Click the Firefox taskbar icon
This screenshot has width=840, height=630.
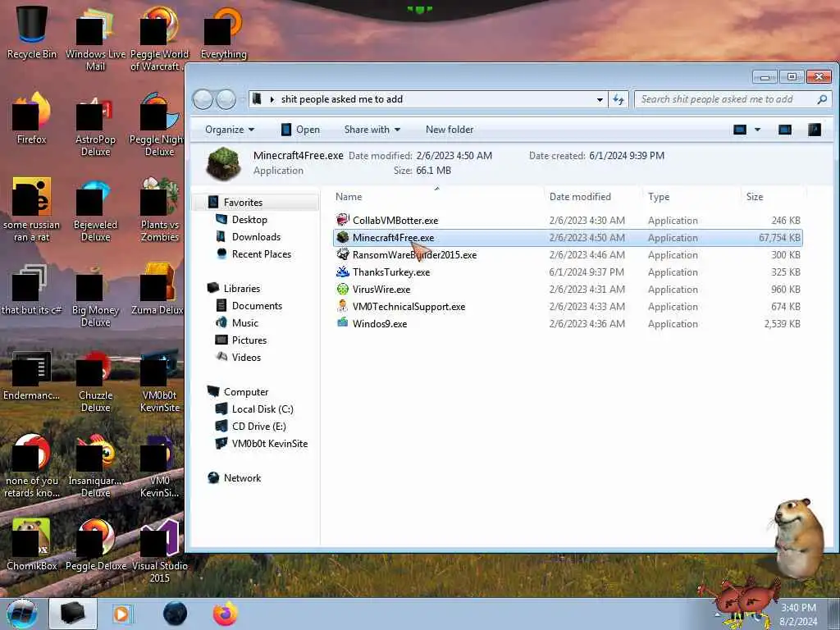pos(225,614)
